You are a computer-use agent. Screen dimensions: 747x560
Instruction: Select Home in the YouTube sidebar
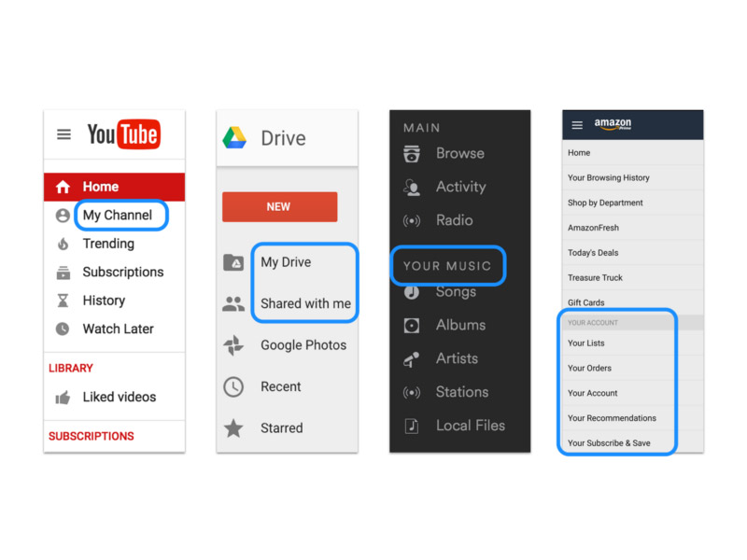click(x=100, y=187)
